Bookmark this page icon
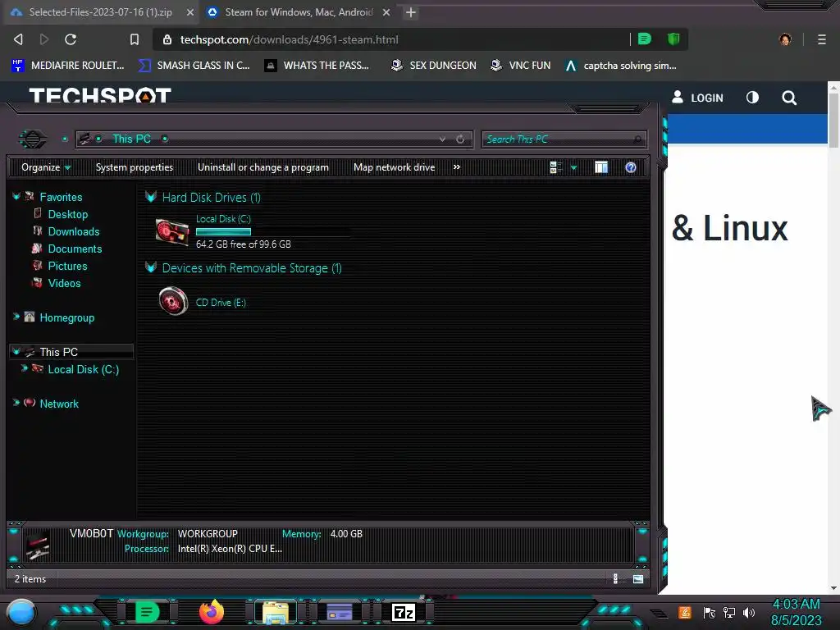The height and width of the screenshot is (630, 840). (135, 39)
